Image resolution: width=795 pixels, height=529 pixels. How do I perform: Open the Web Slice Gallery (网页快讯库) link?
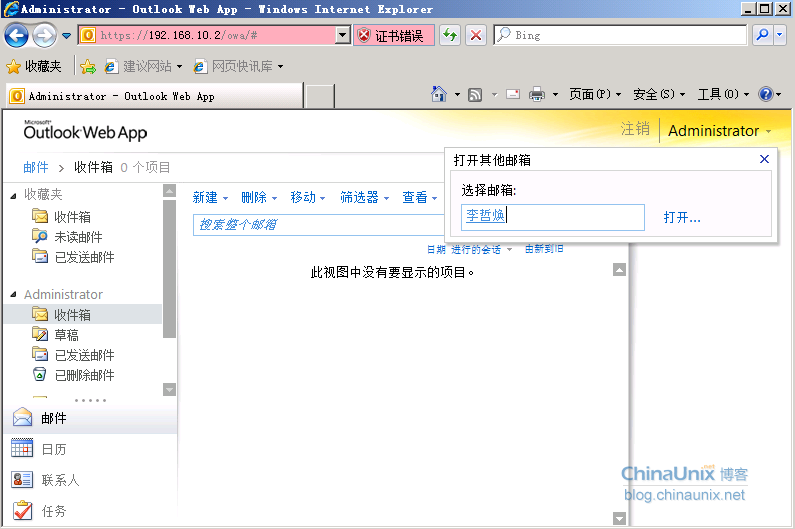pos(238,66)
